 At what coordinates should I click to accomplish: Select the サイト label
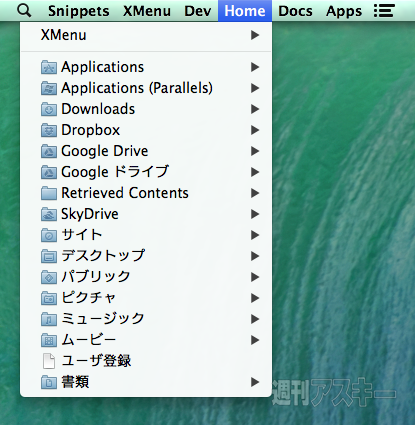point(82,235)
